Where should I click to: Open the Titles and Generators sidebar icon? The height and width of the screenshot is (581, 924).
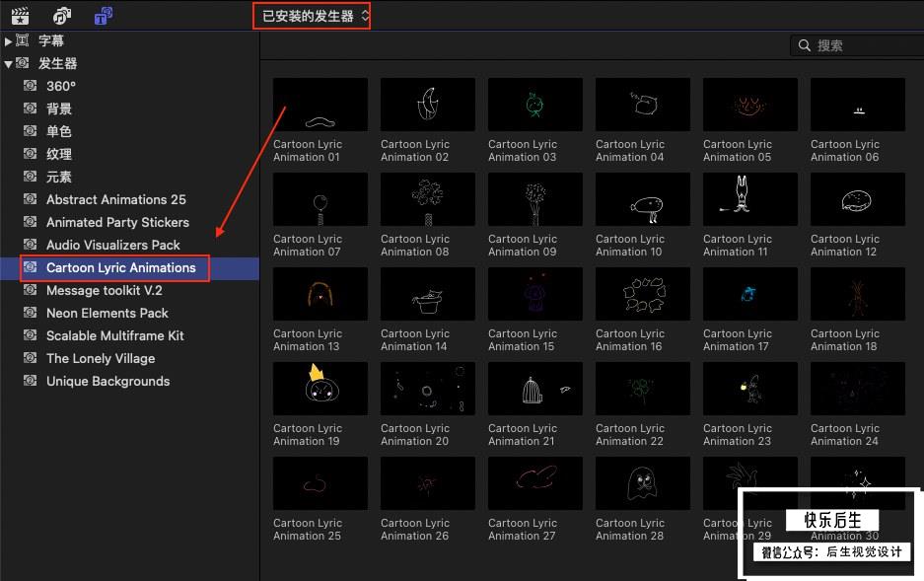104,16
